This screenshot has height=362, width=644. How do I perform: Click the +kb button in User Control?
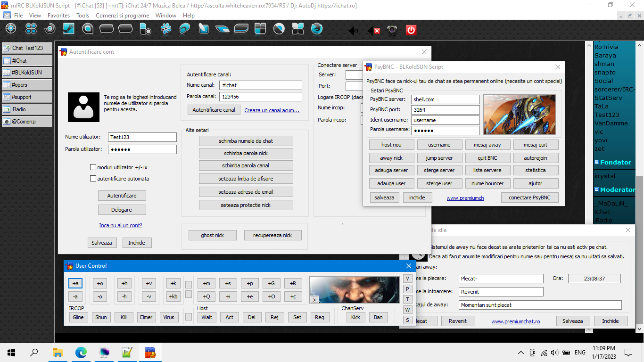pyautogui.click(x=173, y=296)
